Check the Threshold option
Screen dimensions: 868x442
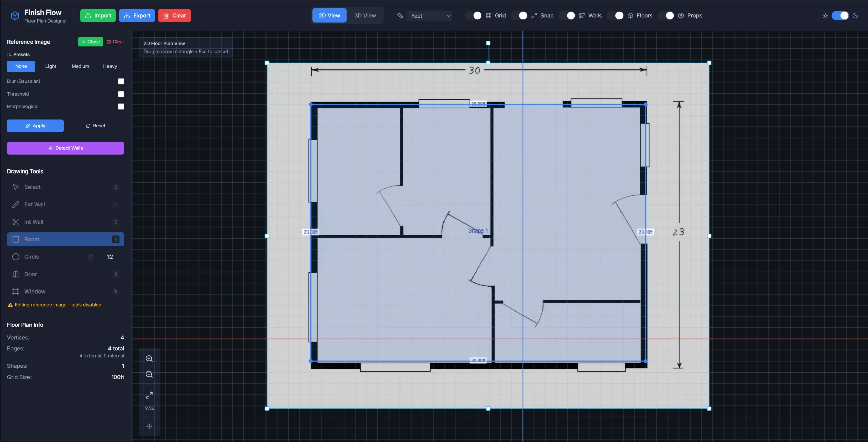(121, 94)
